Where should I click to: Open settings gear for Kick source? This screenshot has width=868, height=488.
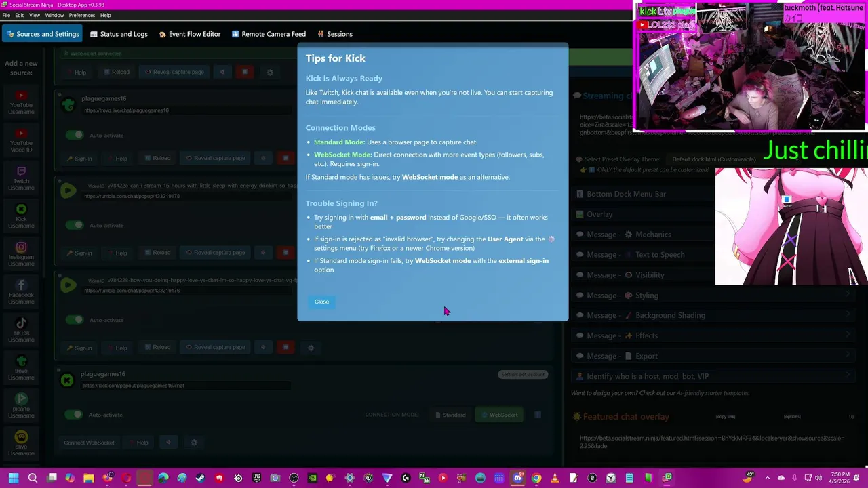tap(194, 443)
